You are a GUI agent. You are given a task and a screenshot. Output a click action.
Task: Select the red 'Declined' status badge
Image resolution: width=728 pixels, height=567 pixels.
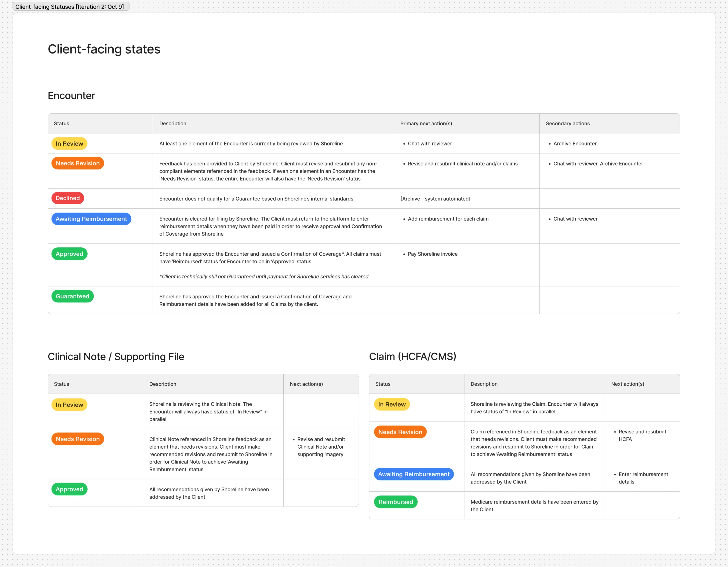tap(68, 198)
